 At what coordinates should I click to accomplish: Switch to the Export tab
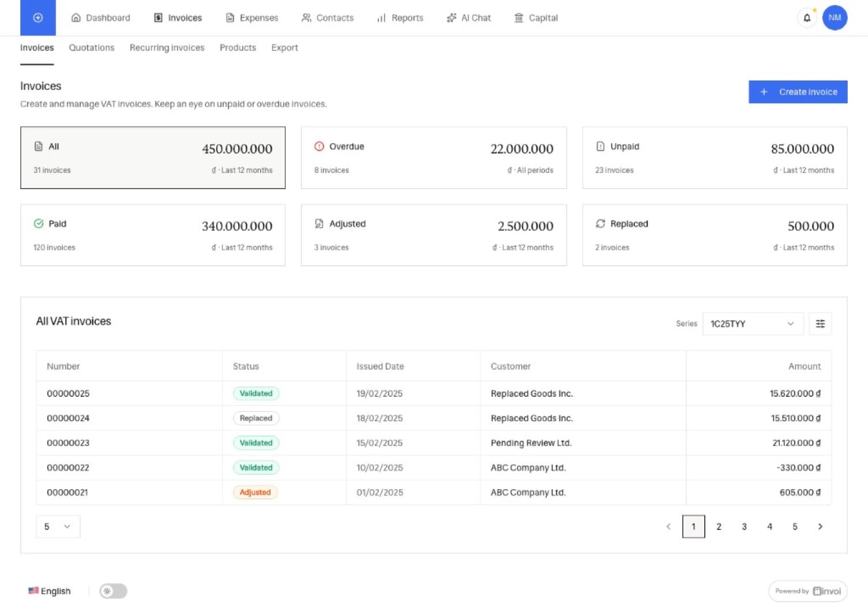[285, 48]
